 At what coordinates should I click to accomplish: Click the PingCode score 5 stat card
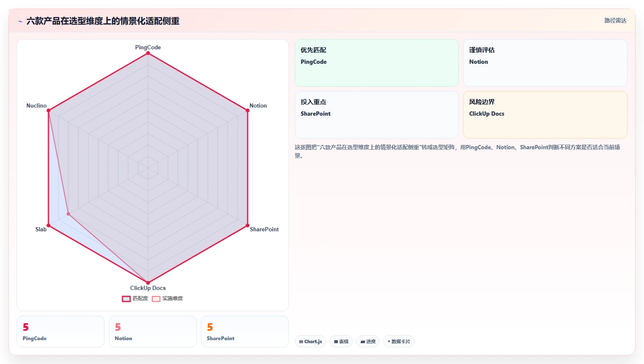tap(60, 332)
